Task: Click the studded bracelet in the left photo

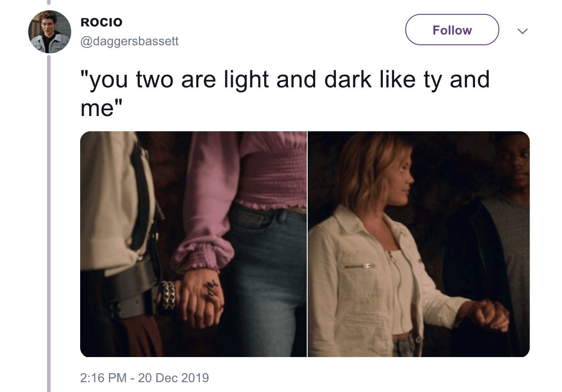Action: (x=168, y=296)
